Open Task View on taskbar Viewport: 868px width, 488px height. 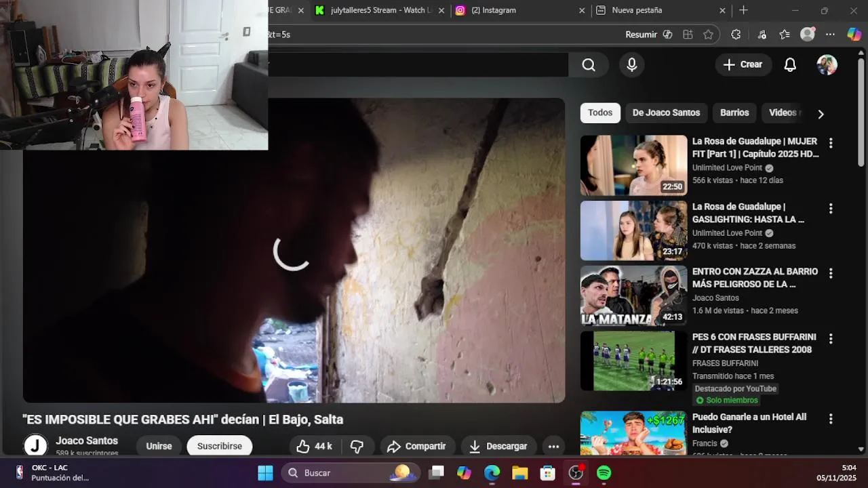coord(436,473)
